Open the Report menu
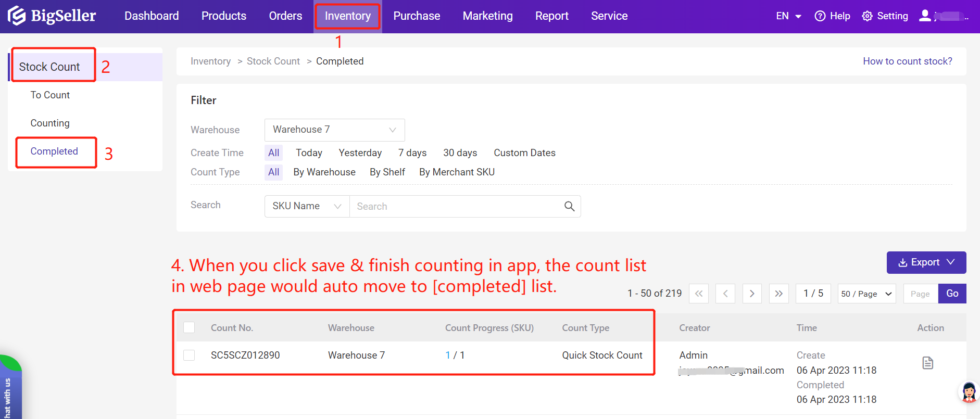 [552, 16]
